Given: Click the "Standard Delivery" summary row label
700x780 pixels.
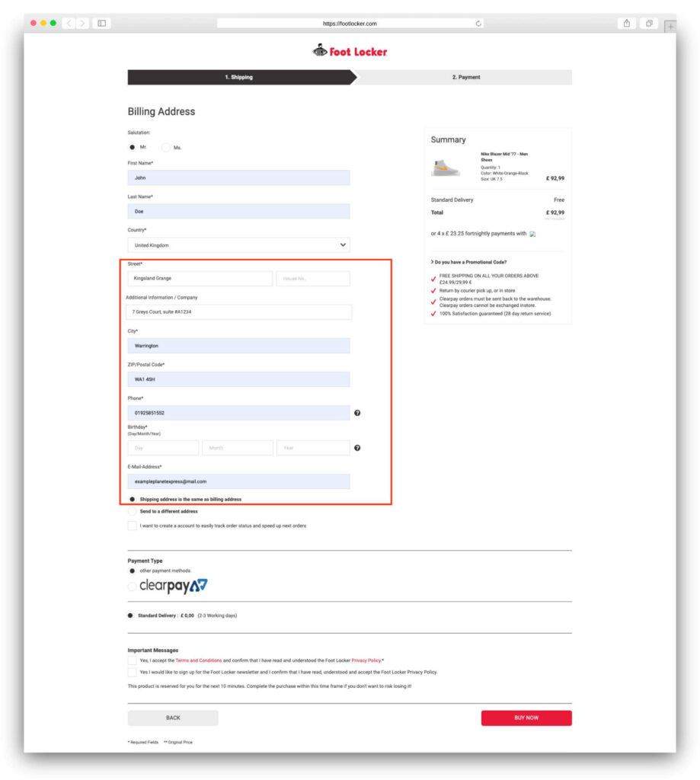Looking at the screenshot, I should click(x=452, y=200).
